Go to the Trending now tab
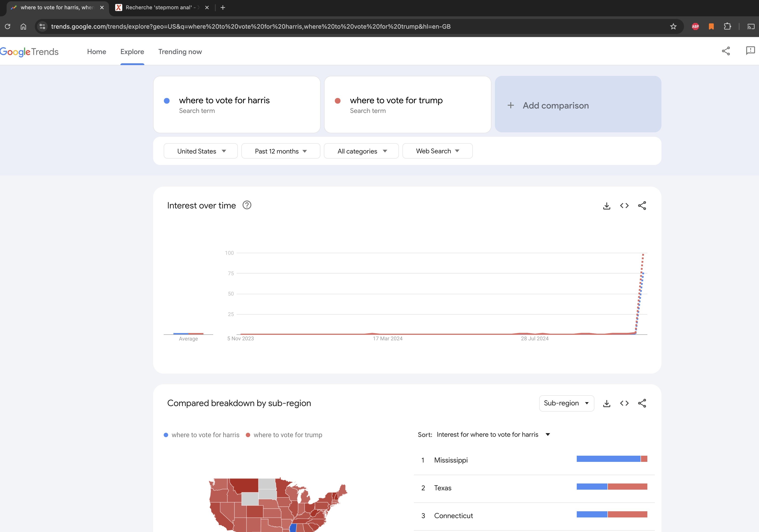This screenshot has height=532, width=759. click(x=180, y=52)
